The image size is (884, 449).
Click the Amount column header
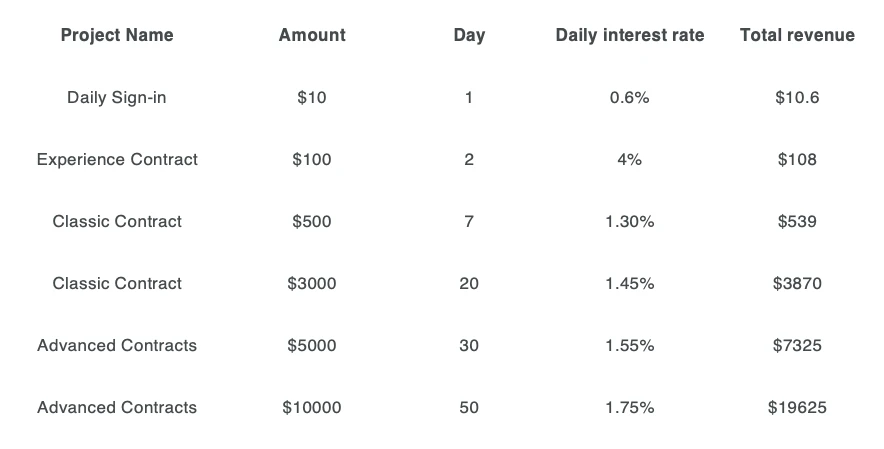[x=312, y=35]
